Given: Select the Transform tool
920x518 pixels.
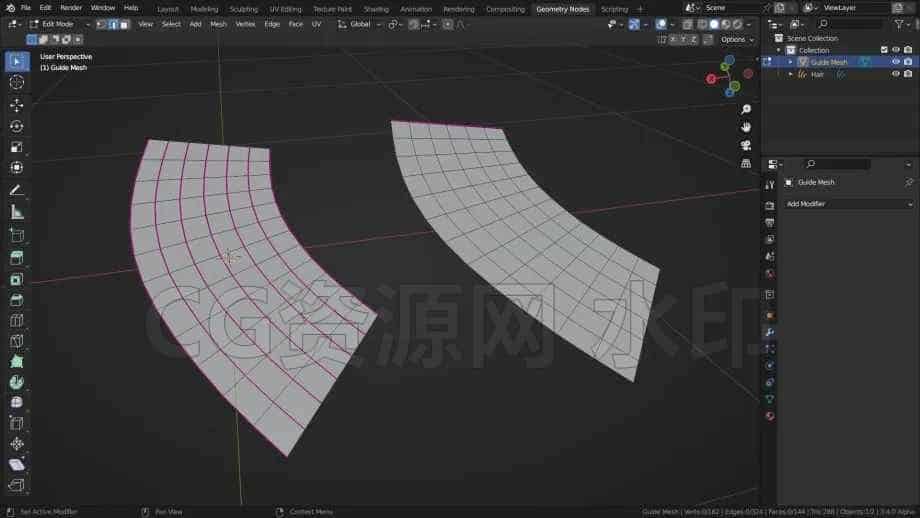Looking at the screenshot, I should (17, 168).
